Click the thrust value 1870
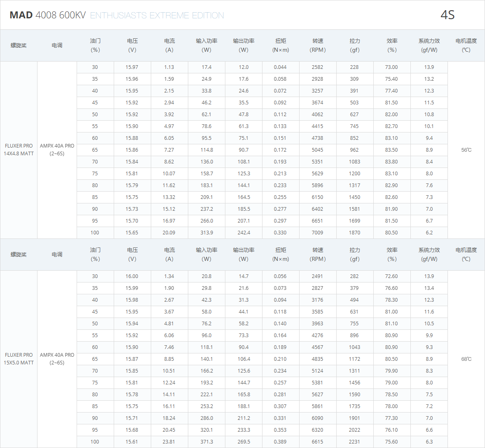 [355, 233]
